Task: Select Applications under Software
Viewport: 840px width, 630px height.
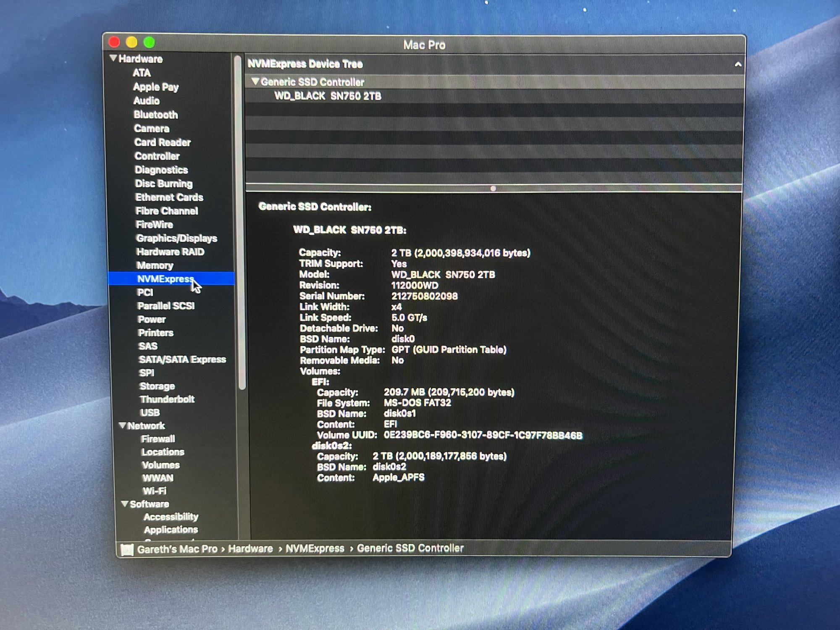Action: click(171, 529)
